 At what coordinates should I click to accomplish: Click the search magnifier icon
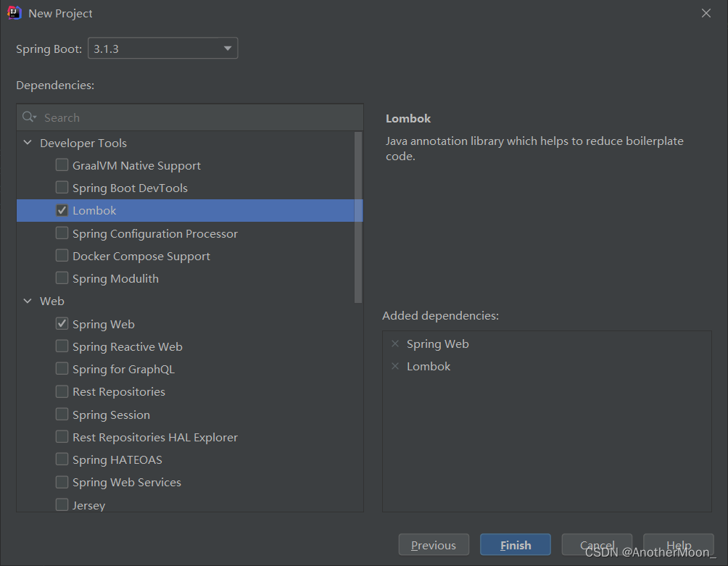(28, 117)
